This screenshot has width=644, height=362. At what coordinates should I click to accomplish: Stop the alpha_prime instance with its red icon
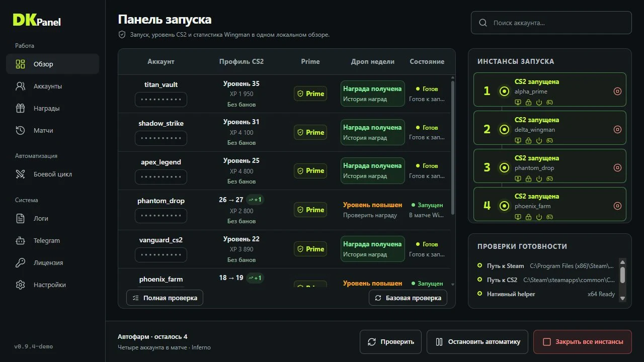(618, 91)
